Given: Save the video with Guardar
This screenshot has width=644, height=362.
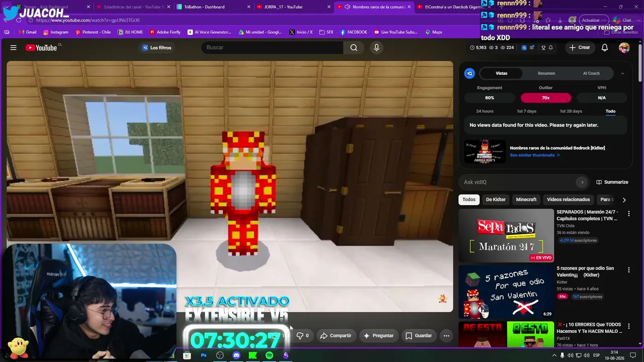Looking at the screenshot, I should coord(419,336).
